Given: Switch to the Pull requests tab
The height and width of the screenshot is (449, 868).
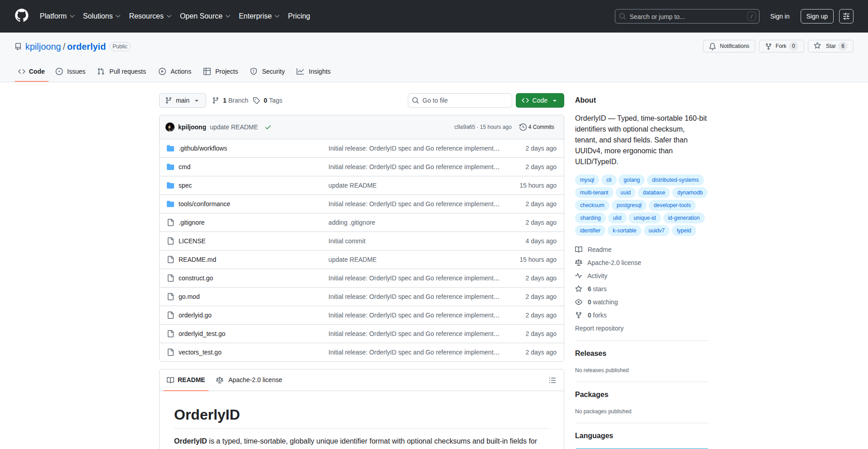Looking at the screenshot, I should pos(122,71).
